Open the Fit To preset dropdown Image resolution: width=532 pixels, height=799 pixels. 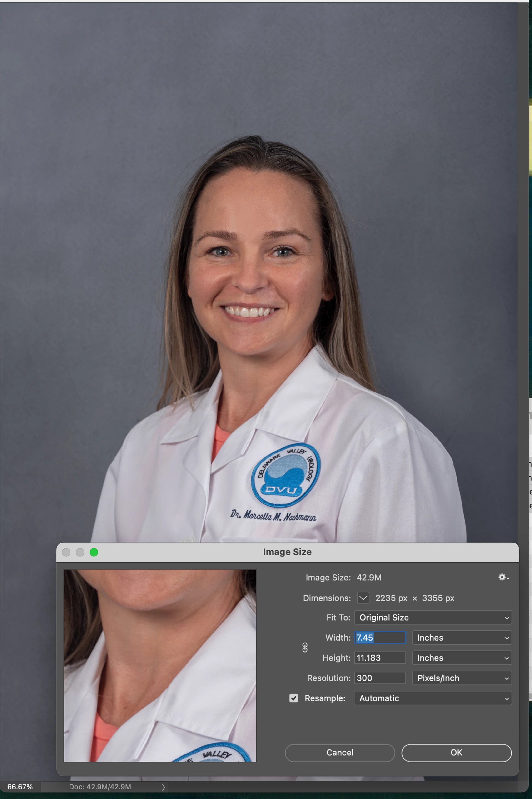(433, 617)
